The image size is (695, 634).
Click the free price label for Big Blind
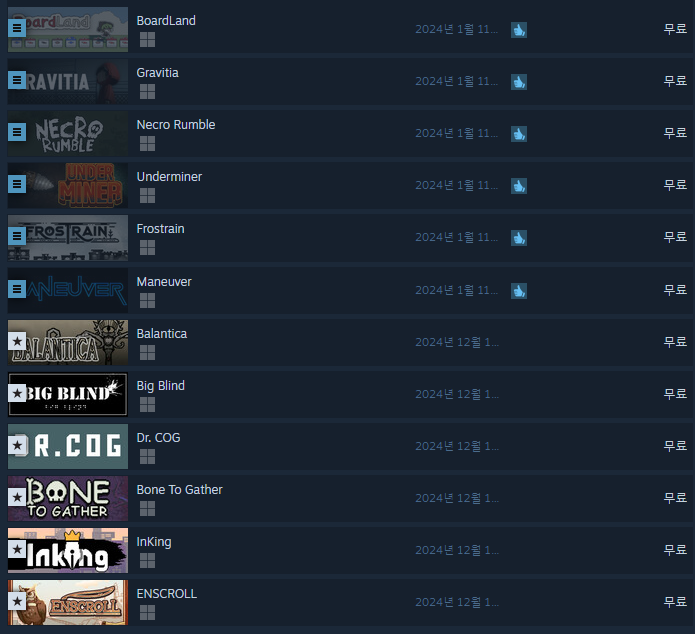coord(675,393)
